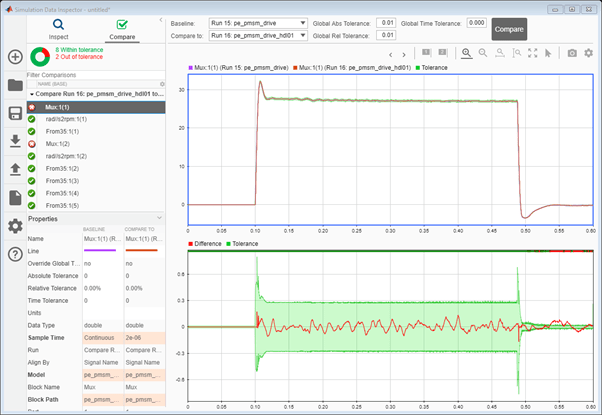Screen dimensions: 602x415
Task: Click the Import data download-arrow icon
Action: tap(14, 141)
